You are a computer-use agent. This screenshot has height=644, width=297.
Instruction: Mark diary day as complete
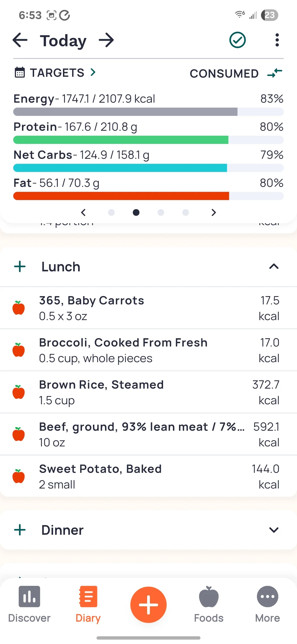(237, 40)
